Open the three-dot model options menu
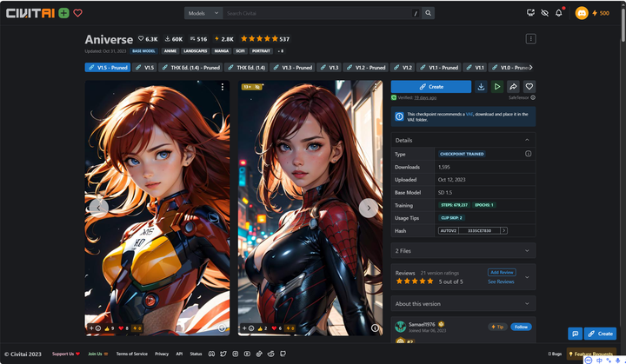The width and height of the screenshot is (626, 364). (x=530, y=39)
